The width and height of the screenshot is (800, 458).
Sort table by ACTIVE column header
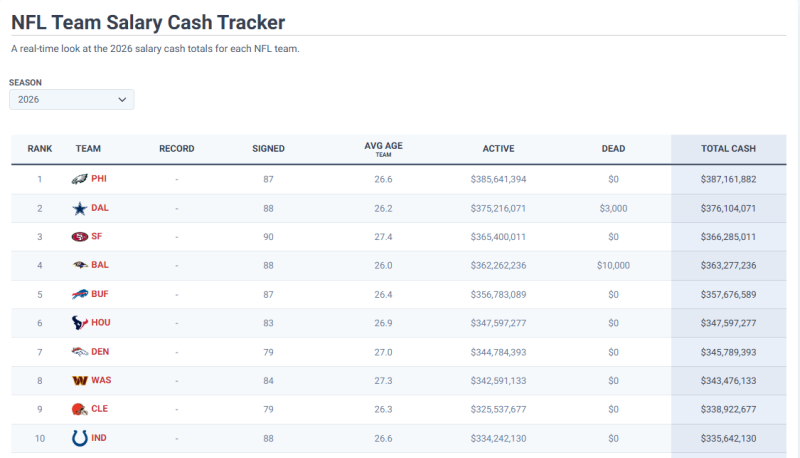[498, 148]
